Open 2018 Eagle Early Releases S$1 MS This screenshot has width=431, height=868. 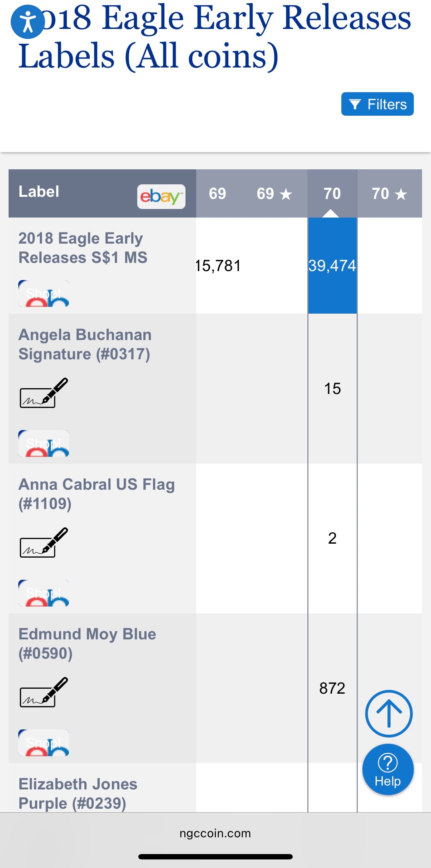(83, 248)
